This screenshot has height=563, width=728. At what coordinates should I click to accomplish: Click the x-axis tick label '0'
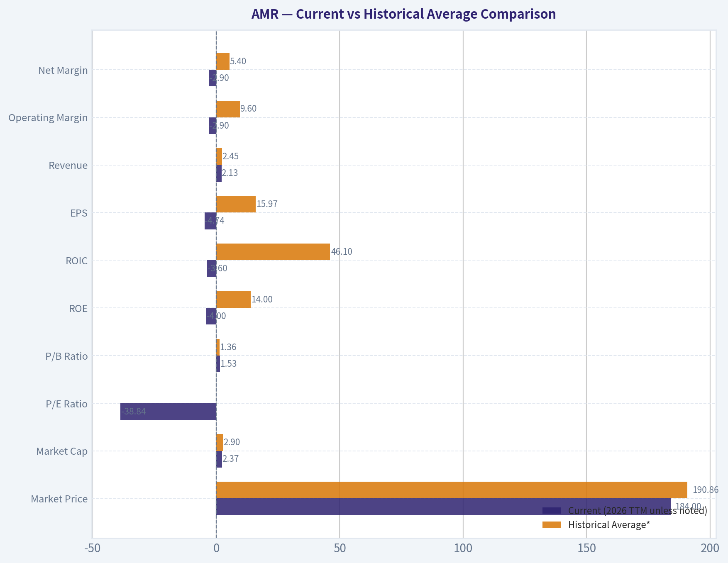coord(216,548)
